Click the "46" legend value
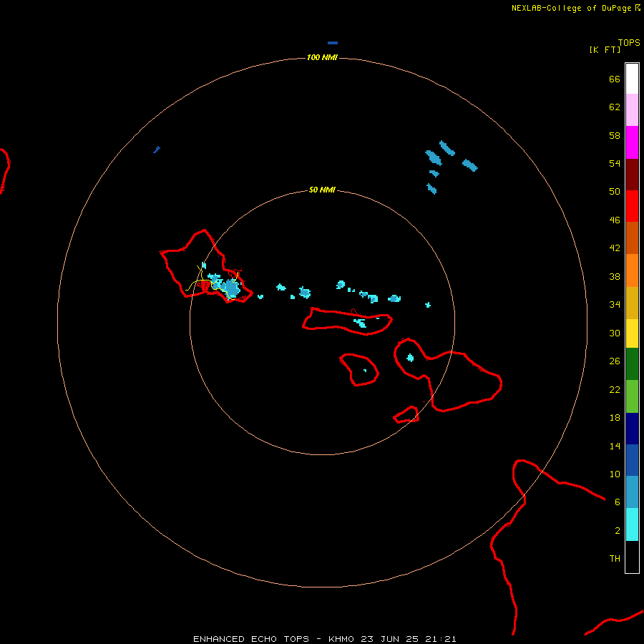 tap(615, 220)
